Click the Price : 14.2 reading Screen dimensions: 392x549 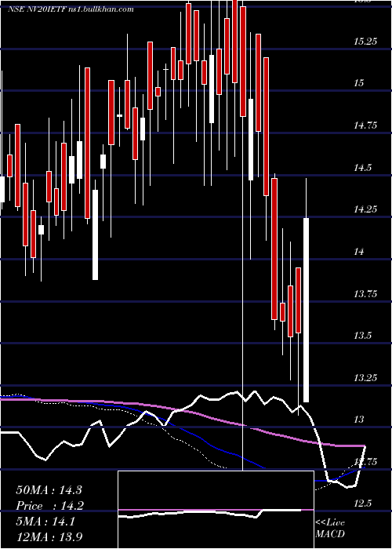(x=49, y=506)
